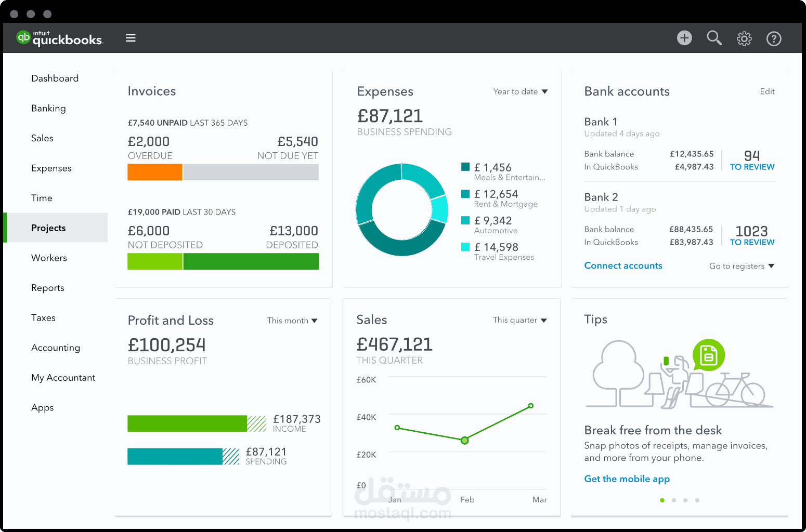This screenshot has width=806, height=532.
Task: Select the Taxes menu item
Action: click(x=43, y=317)
